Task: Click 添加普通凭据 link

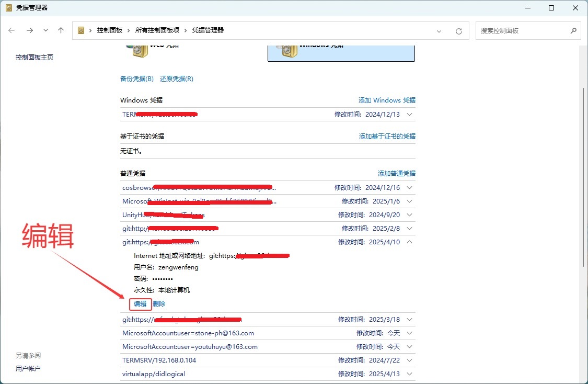Action: click(396, 173)
